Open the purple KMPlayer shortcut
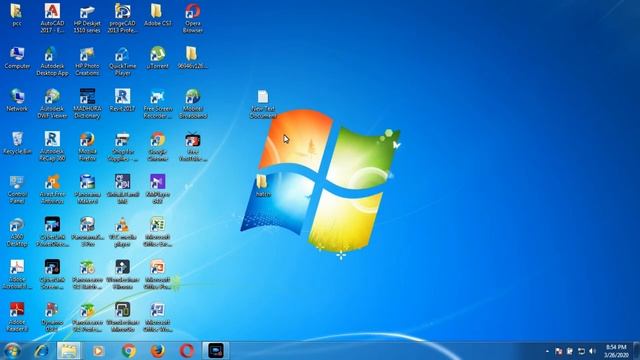Screen dimensions: 640x360 [158, 189]
